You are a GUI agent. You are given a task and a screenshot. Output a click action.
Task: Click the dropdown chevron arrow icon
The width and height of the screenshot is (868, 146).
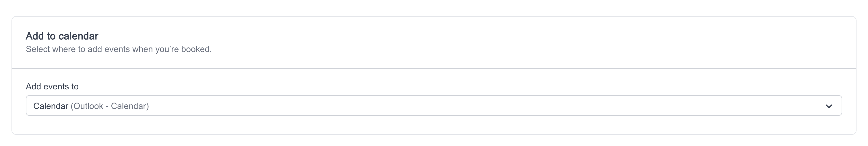[x=829, y=106]
